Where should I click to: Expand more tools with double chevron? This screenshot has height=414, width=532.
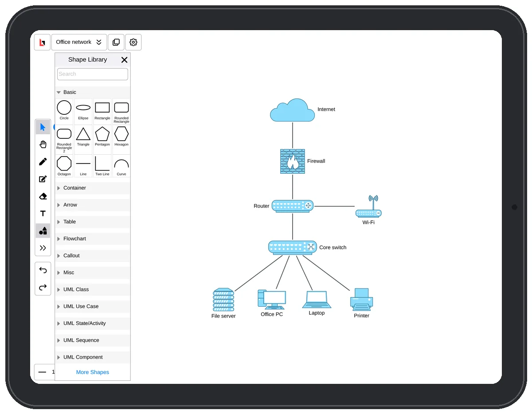tap(43, 248)
